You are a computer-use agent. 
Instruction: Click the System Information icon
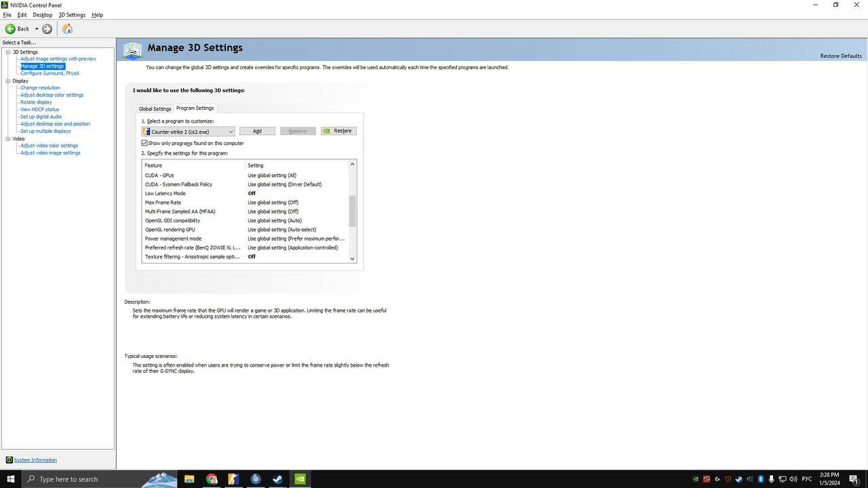[9, 460]
